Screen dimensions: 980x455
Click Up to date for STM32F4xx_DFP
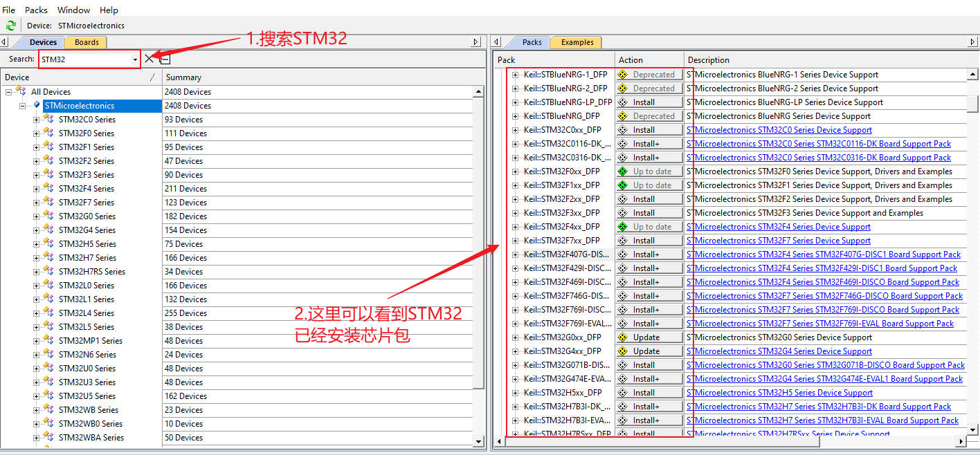tap(649, 227)
